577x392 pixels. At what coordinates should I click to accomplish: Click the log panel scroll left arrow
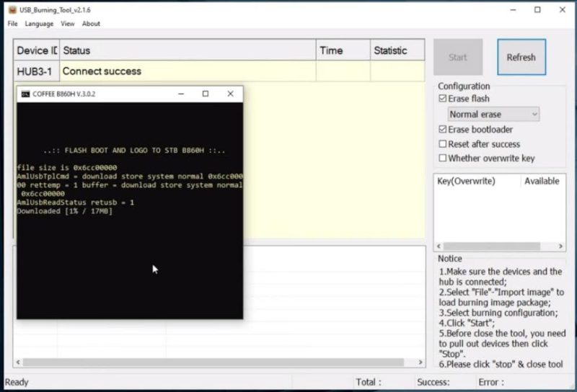tap(18, 362)
